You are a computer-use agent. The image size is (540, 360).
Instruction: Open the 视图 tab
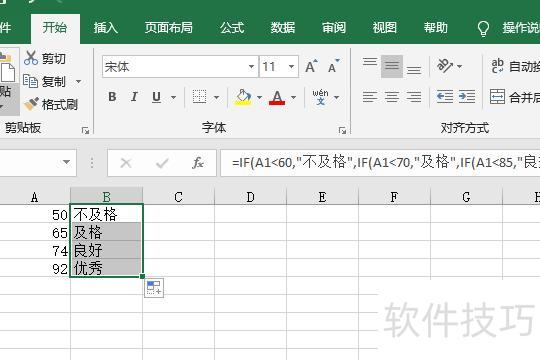point(385,28)
